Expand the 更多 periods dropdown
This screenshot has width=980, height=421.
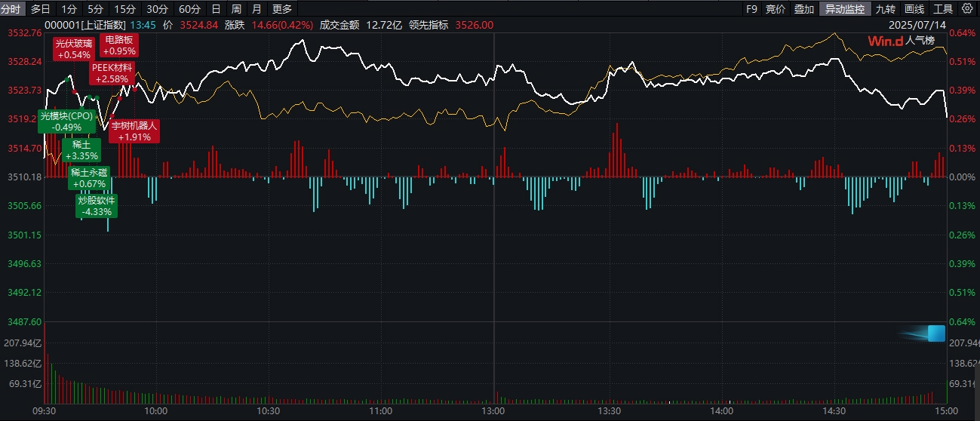pos(281,9)
